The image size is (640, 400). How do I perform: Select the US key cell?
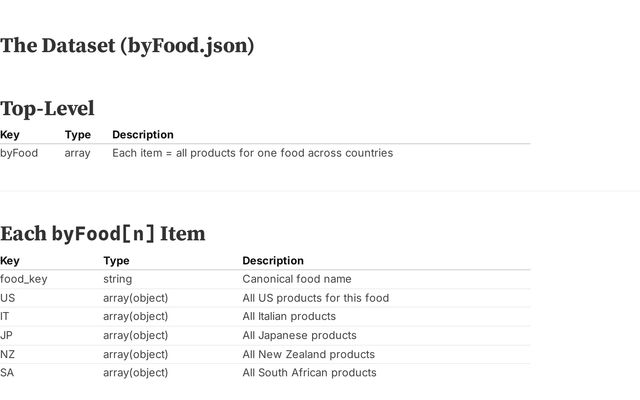(x=8, y=298)
